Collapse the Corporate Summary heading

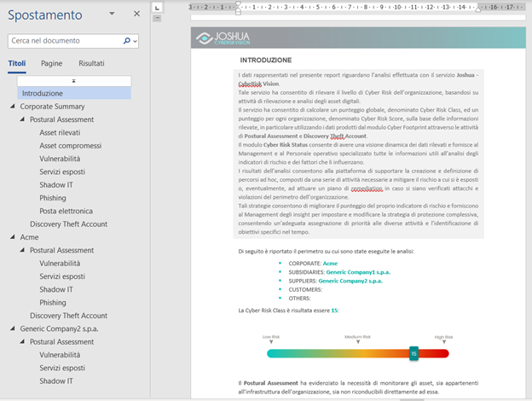coord(13,107)
